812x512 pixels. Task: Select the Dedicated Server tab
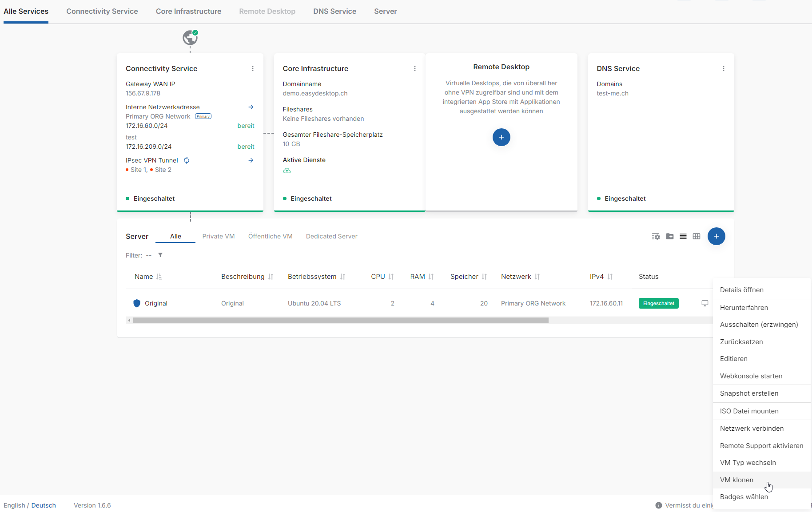332,236
